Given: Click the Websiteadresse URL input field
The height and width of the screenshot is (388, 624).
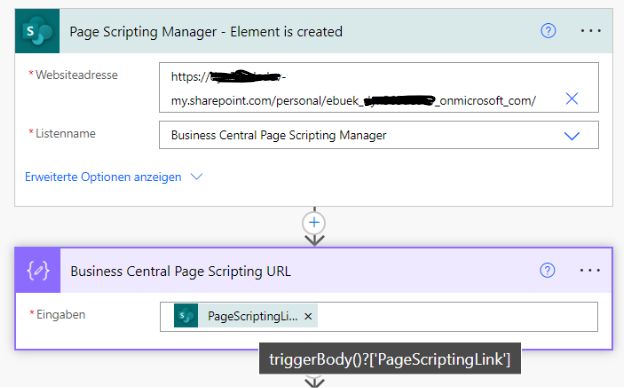Looking at the screenshot, I should coord(378,88).
